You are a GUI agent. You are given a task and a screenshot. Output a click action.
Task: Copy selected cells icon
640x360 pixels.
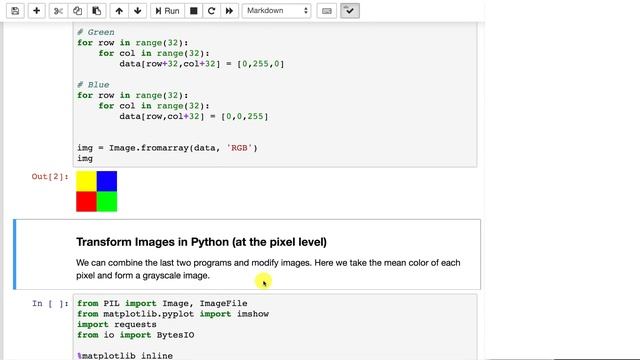[77, 11]
